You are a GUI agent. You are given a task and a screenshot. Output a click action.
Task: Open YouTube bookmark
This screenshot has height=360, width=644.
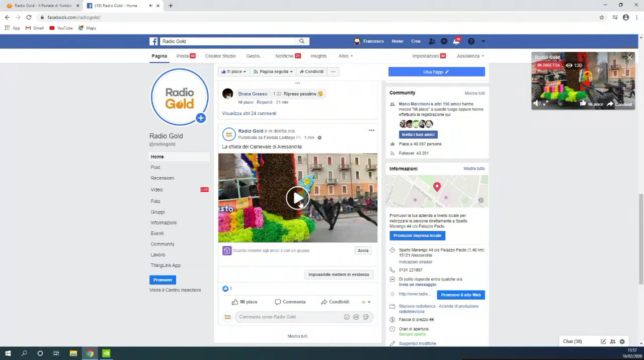(61, 28)
